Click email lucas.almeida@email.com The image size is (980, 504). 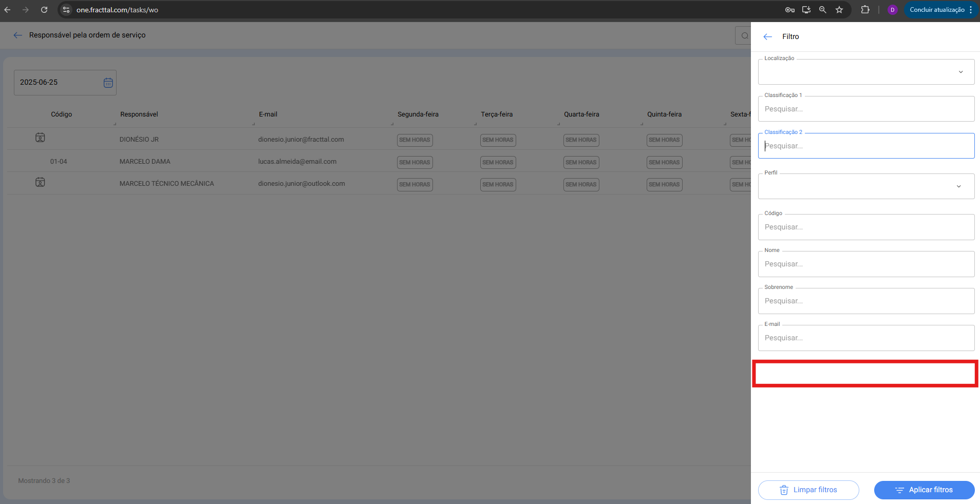pyautogui.click(x=297, y=162)
